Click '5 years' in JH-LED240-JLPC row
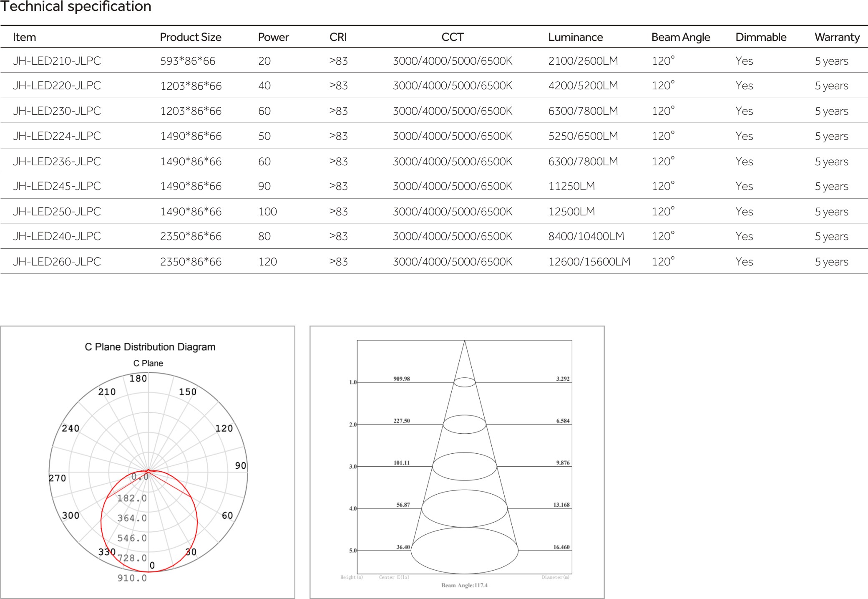This screenshot has height=599, width=868. coord(832,237)
